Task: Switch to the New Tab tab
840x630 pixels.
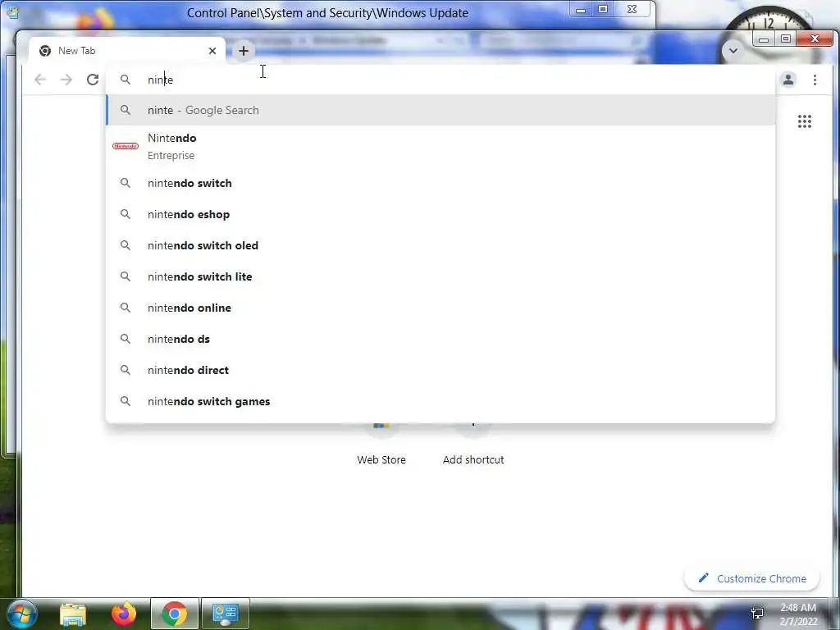Action: (x=127, y=51)
